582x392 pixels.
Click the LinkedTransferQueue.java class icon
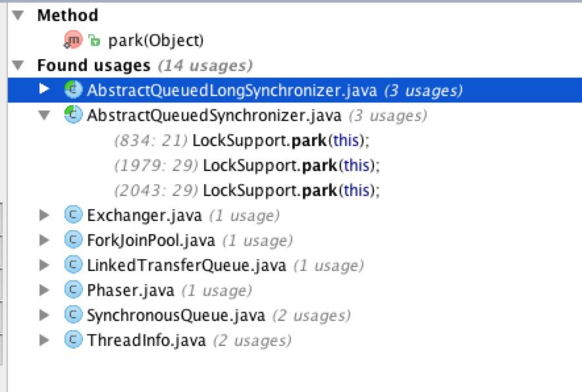click(x=73, y=265)
